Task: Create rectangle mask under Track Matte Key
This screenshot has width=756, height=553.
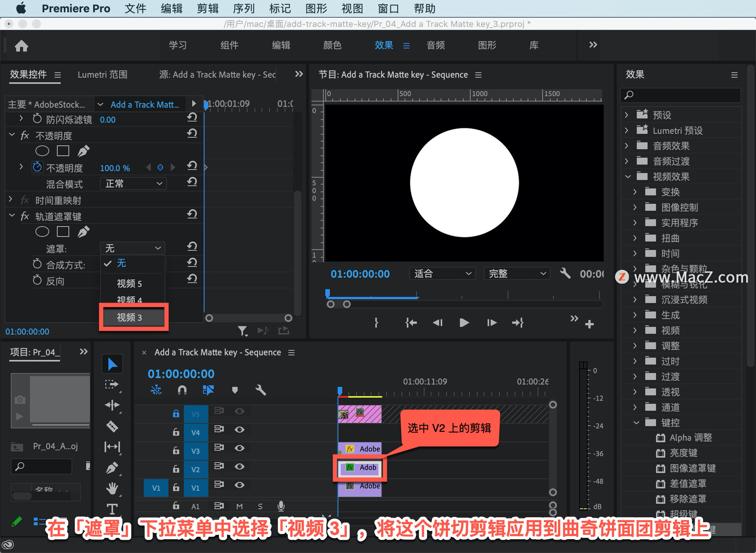Action: click(x=63, y=232)
